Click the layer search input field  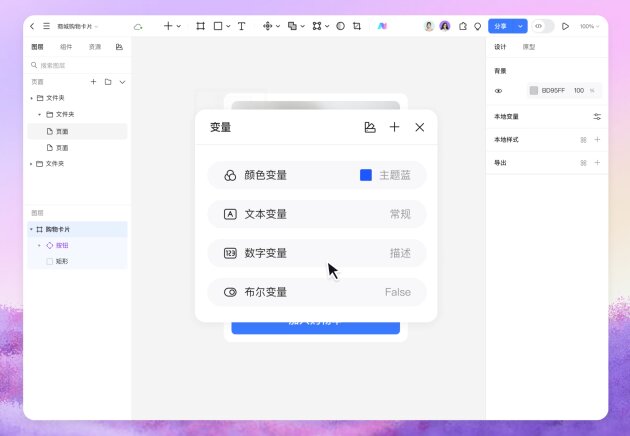78,65
